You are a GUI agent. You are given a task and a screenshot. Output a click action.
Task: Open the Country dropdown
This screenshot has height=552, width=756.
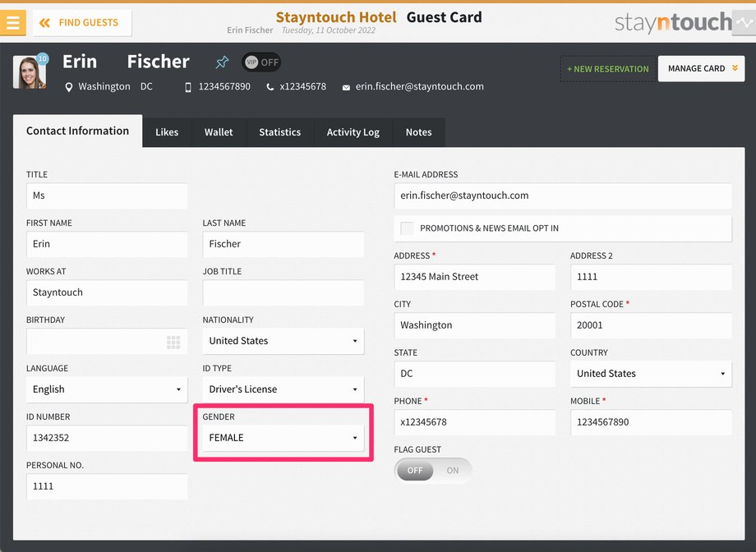pos(651,374)
